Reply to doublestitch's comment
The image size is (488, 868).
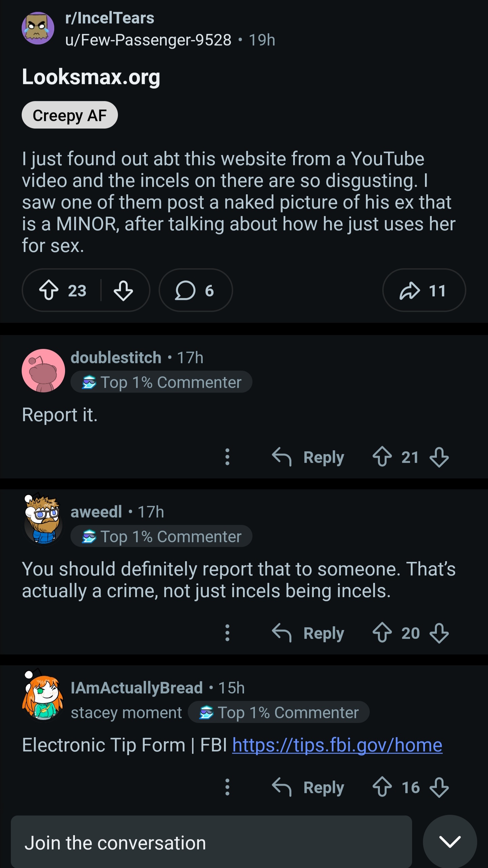click(308, 457)
